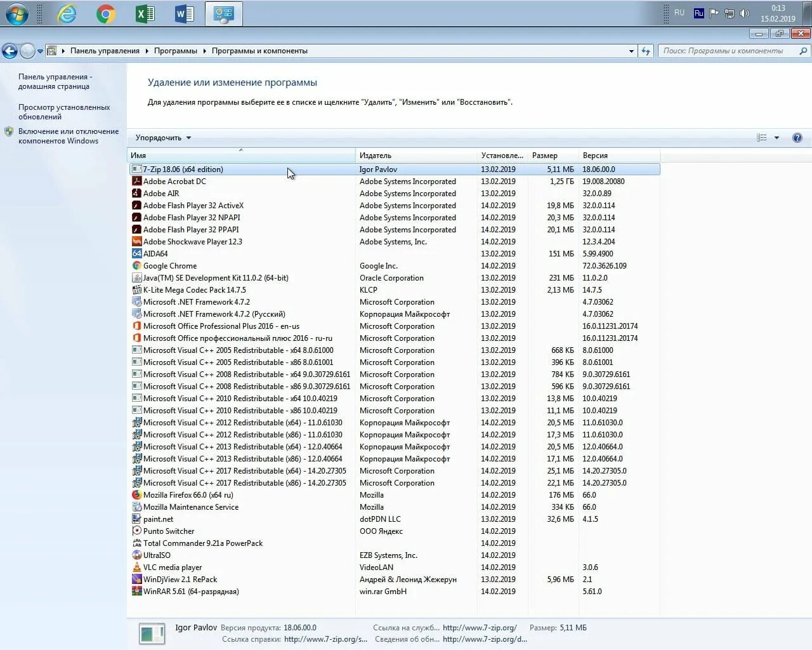Expand the address bar history dropdown
The height and width of the screenshot is (650, 812).
[x=631, y=51]
